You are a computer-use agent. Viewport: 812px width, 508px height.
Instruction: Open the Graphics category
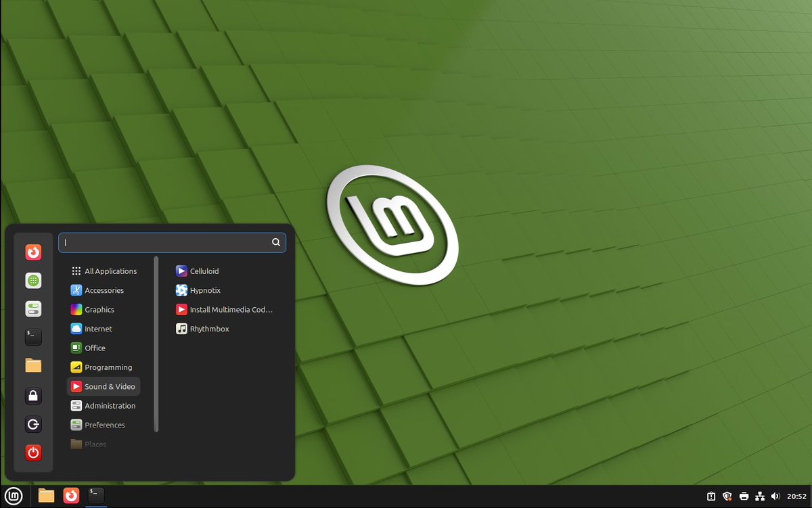[99, 309]
